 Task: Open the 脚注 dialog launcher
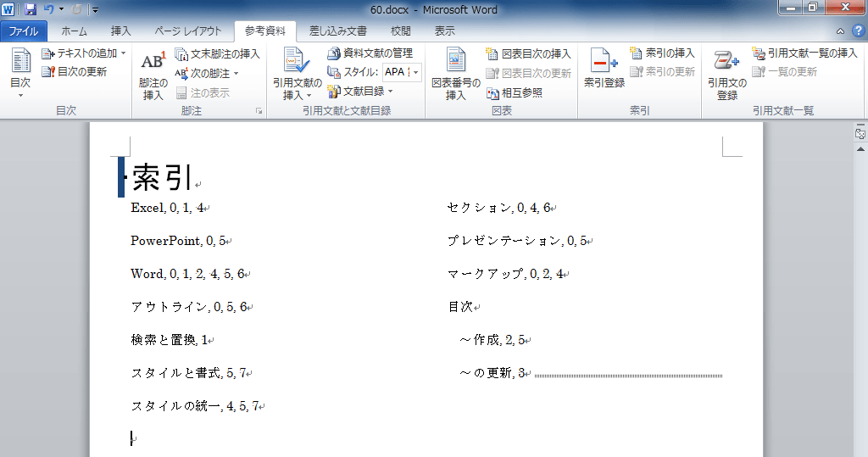click(259, 111)
